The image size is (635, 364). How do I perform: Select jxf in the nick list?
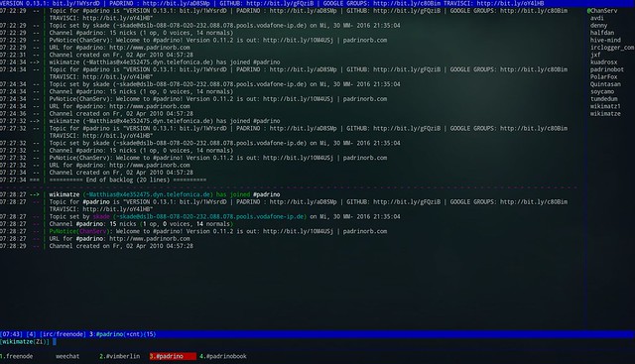pyautogui.click(x=595, y=56)
